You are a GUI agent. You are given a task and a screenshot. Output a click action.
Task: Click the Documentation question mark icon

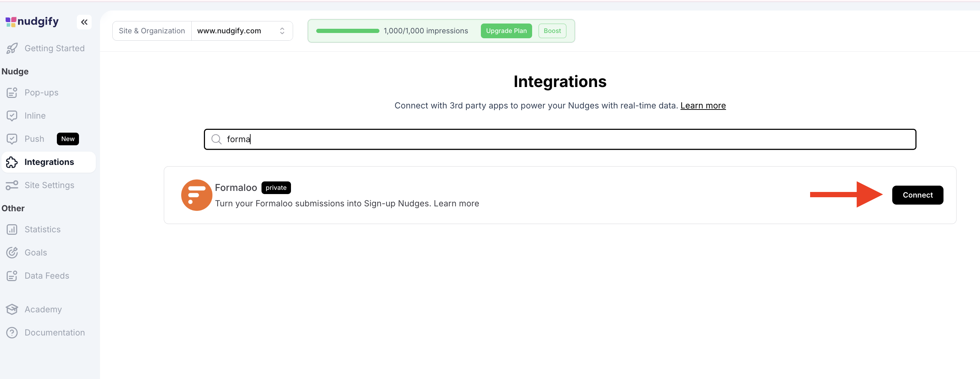(x=12, y=333)
